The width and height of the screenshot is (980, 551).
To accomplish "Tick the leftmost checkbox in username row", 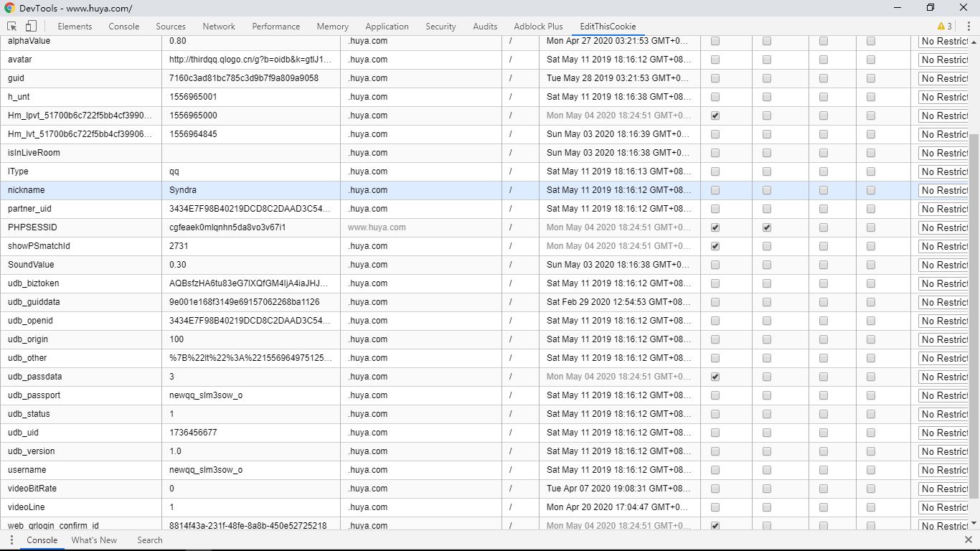I will coord(715,470).
